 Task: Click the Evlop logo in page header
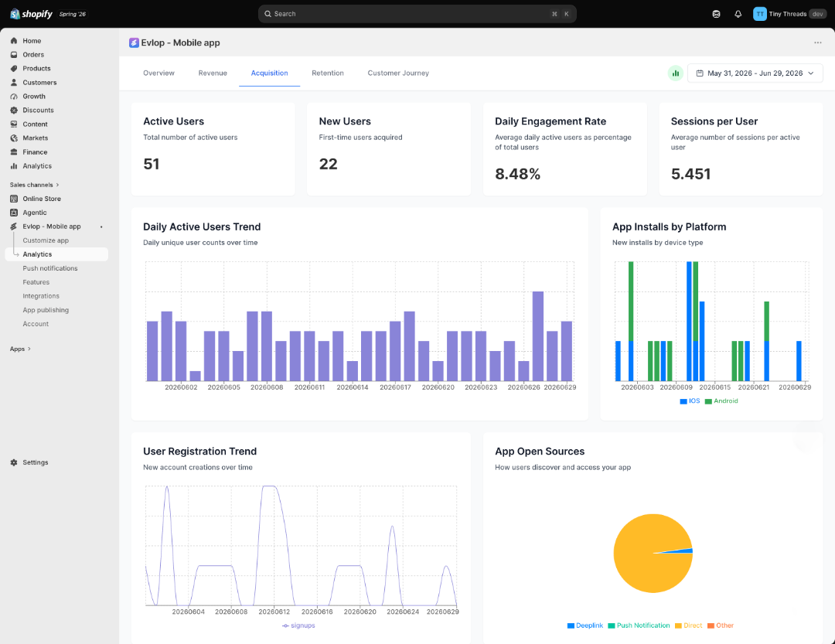click(x=134, y=43)
